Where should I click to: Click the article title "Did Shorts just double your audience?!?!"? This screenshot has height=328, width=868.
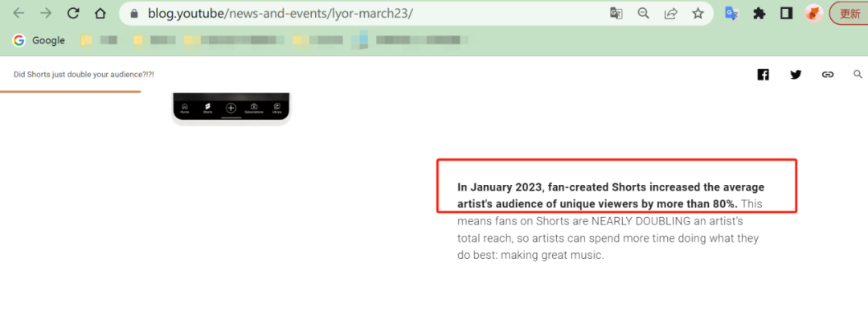(x=84, y=75)
